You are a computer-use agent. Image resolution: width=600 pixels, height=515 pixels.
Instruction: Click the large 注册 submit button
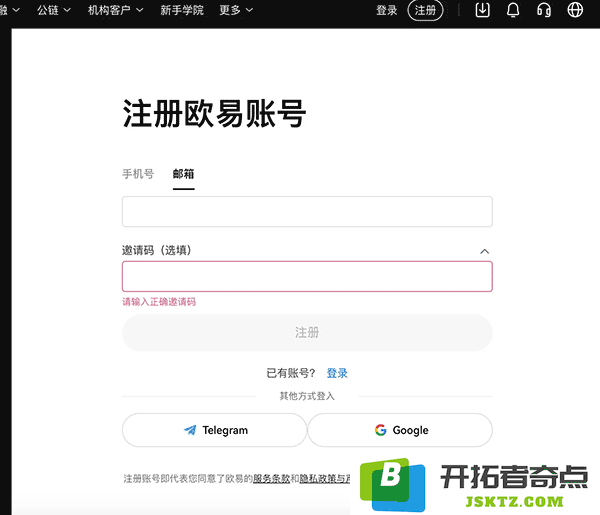pyautogui.click(x=307, y=332)
